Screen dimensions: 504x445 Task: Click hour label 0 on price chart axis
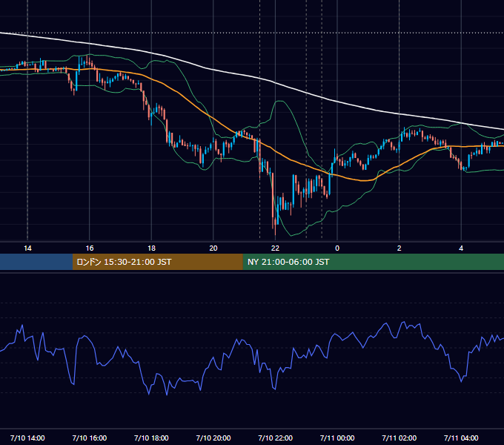(337, 248)
